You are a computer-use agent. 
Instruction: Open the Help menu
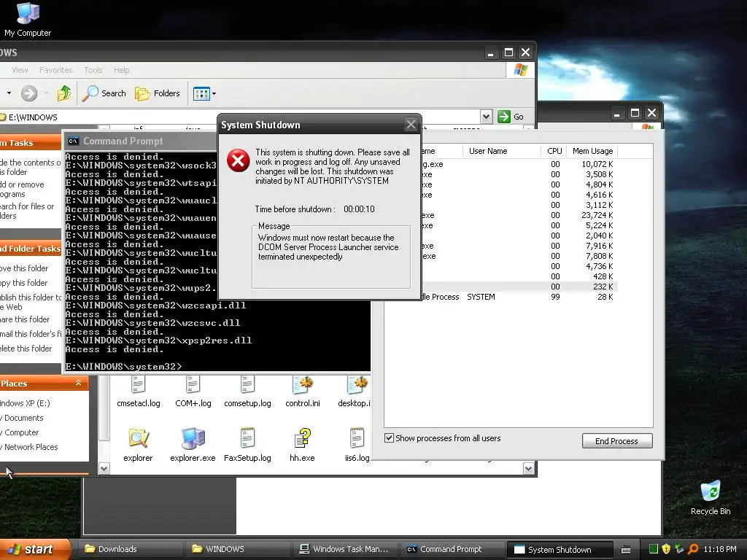click(x=122, y=70)
